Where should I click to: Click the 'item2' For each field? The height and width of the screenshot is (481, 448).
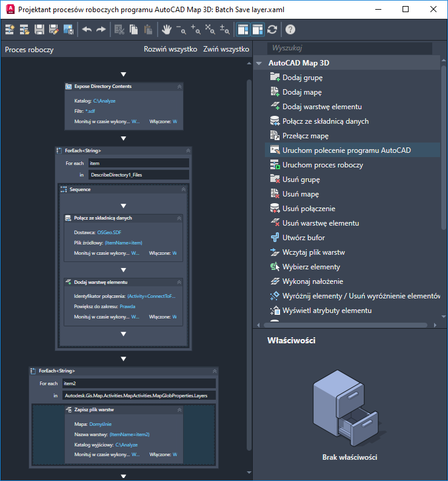tap(139, 383)
